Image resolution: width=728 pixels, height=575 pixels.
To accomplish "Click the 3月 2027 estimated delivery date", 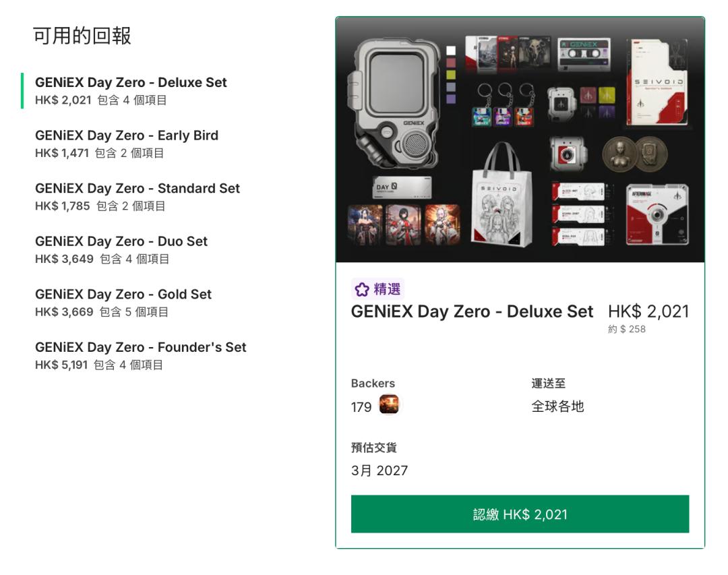I will tap(380, 471).
